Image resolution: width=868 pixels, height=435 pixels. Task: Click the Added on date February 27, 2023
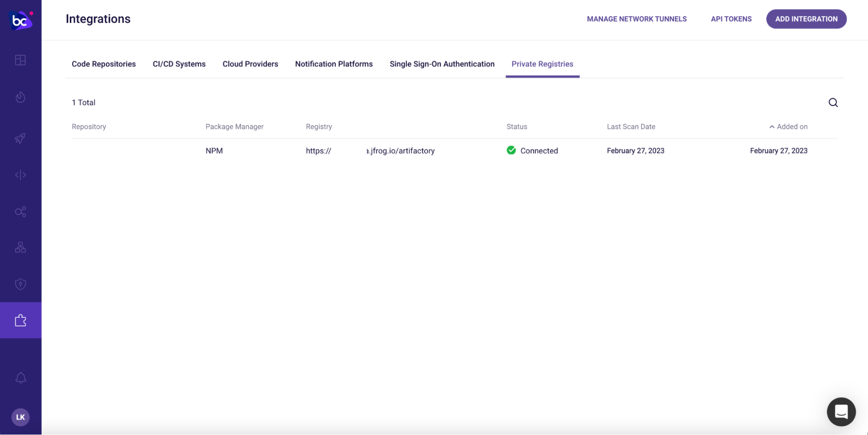point(779,151)
